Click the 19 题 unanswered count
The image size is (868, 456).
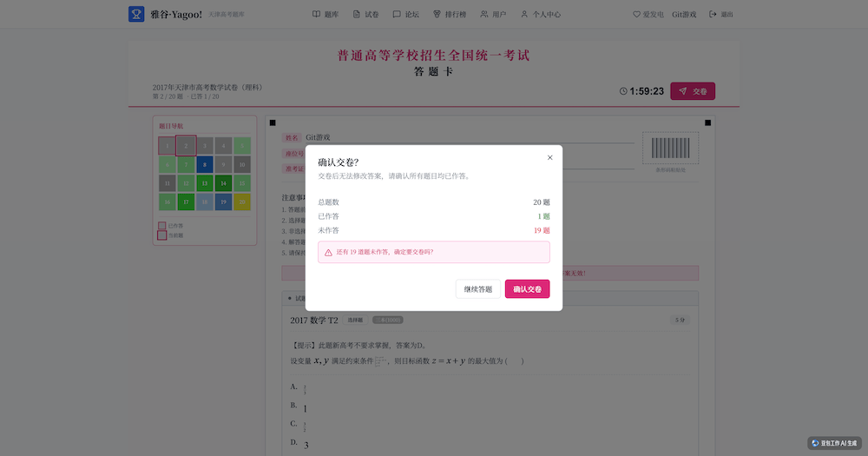coord(542,230)
